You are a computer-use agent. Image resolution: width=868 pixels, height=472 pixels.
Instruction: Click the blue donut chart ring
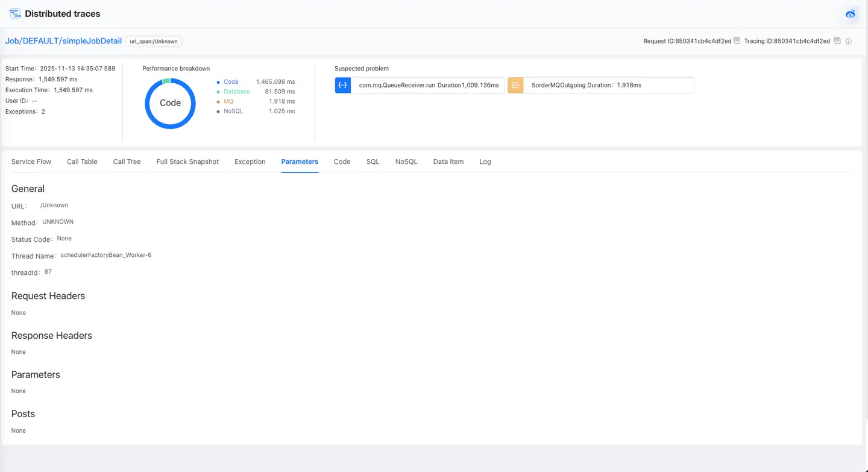pyautogui.click(x=147, y=103)
